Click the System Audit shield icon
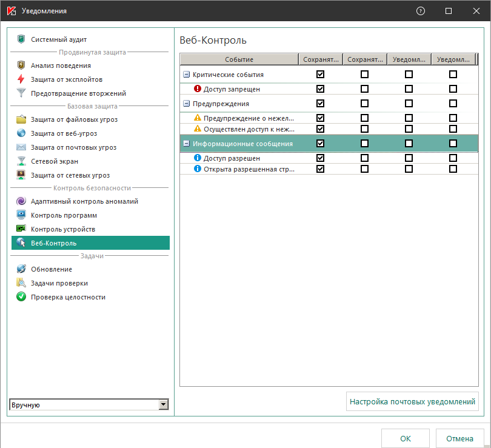Viewport: 491px width, 448px height. 21,39
